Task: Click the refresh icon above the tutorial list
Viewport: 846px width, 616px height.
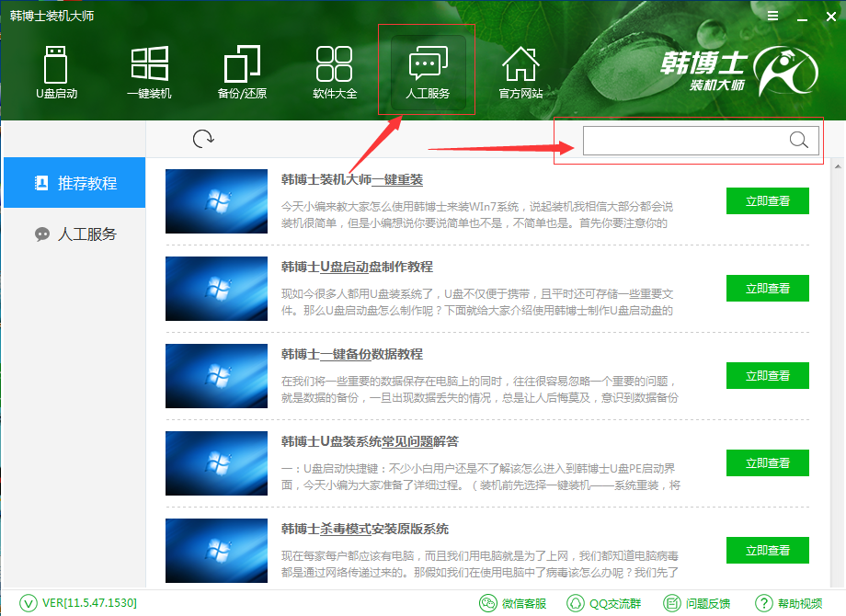Action: (203, 138)
